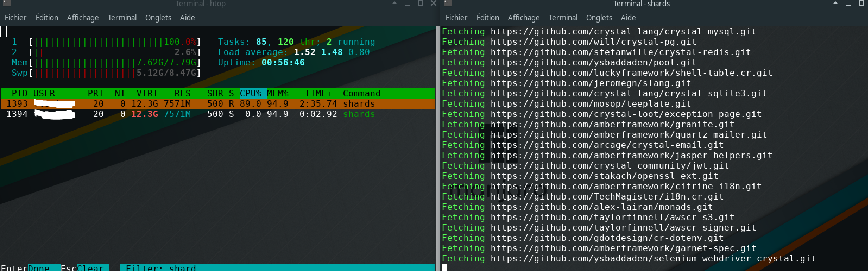Image resolution: width=868 pixels, height=271 pixels.
Task: Open Édition menu in shards terminal
Action: pos(488,18)
